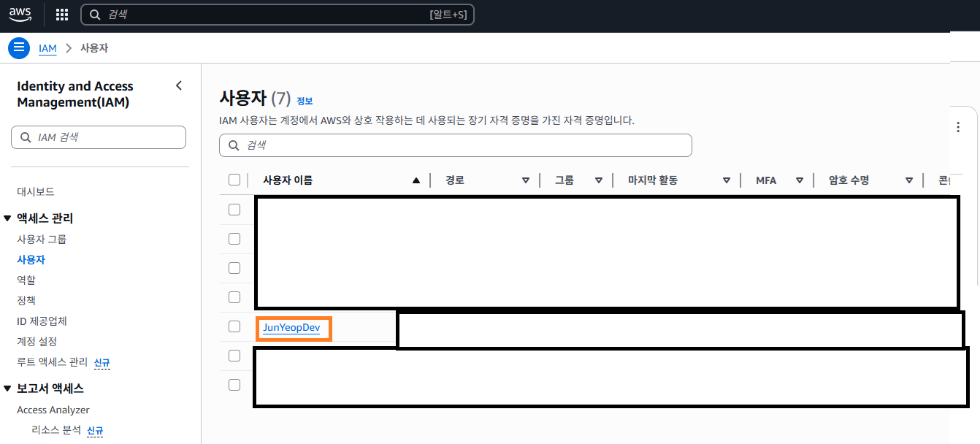Viewport: 980px width, 444px height.
Task: Click the AWS logo home icon
Action: point(20,14)
